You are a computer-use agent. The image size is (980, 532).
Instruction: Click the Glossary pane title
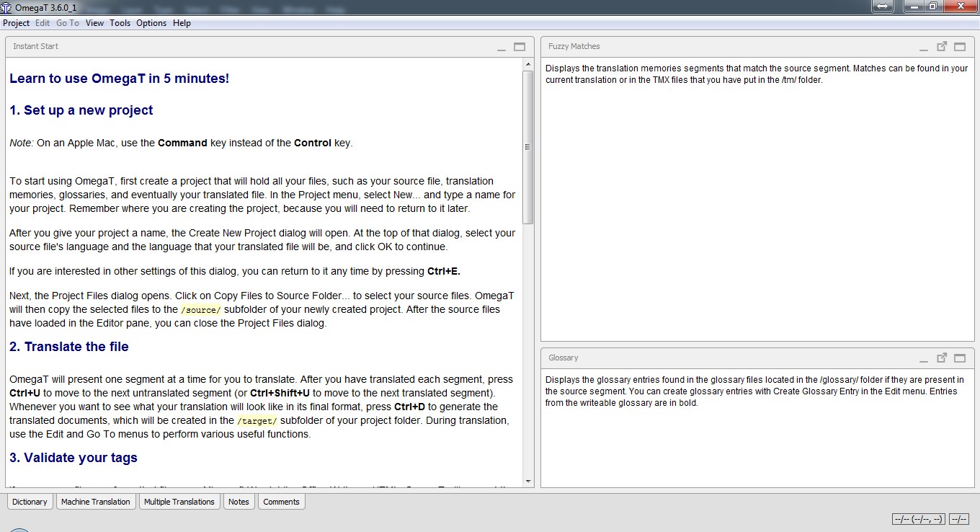point(563,358)
